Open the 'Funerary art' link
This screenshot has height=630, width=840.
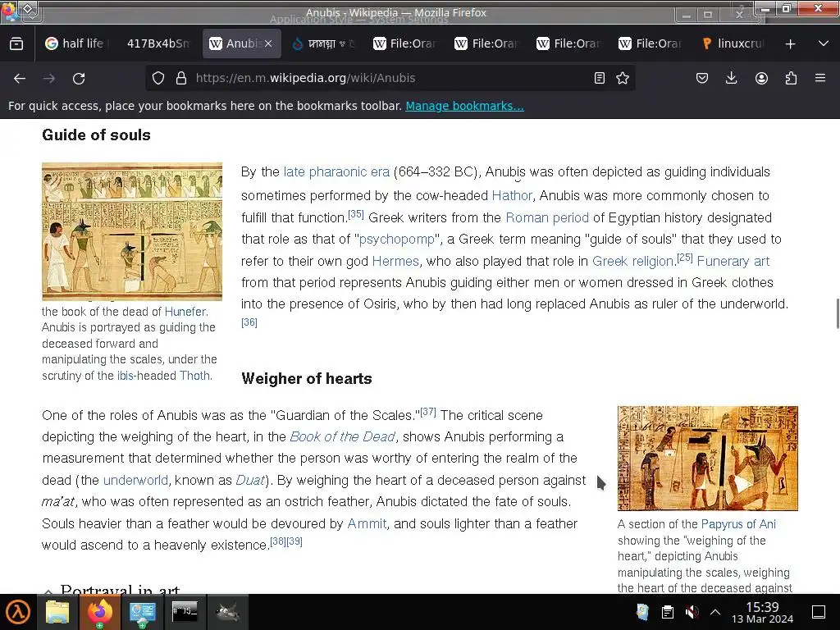tap(733, 261)
